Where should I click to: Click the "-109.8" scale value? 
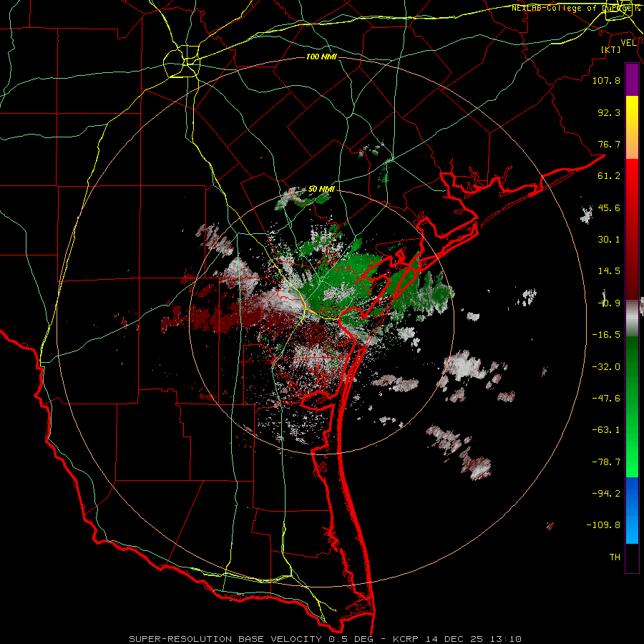(x=603, y=525)
